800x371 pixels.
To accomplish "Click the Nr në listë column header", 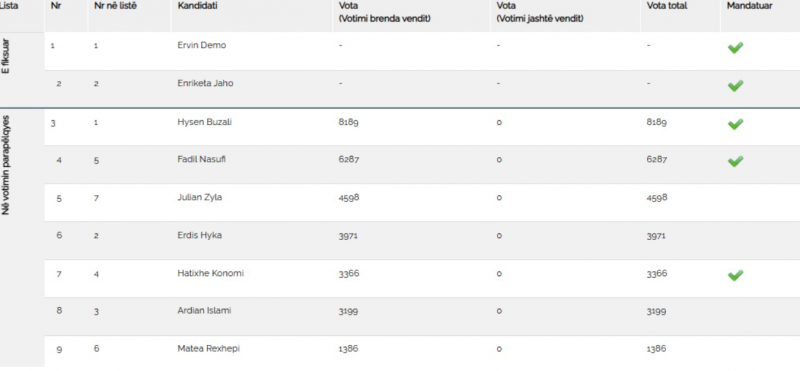I will [x=115, y=6].
